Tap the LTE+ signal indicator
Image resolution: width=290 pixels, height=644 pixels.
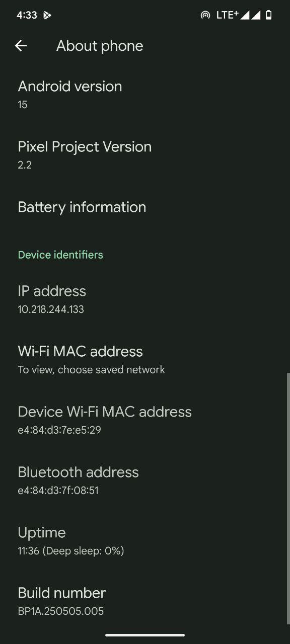coord(227,15)
